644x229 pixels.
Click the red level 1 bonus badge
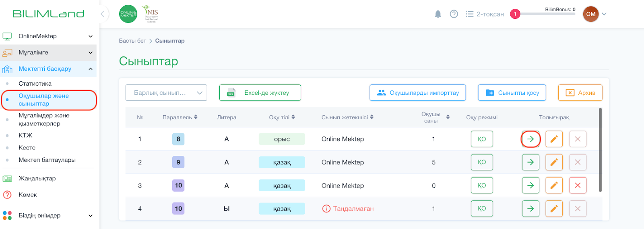(515, 14)
